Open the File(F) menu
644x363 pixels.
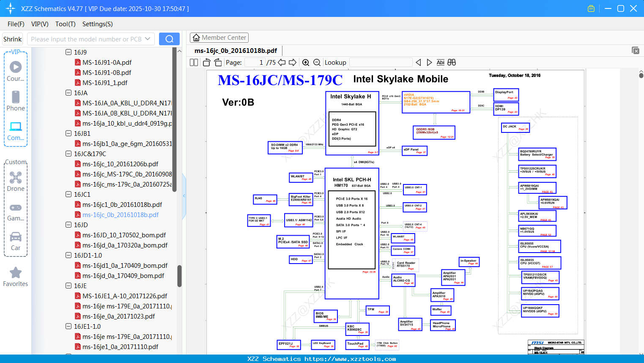click(16, 24)
